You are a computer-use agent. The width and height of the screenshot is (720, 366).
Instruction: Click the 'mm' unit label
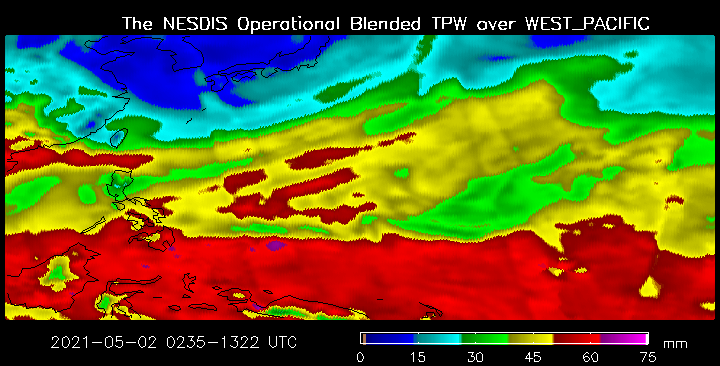tap(675, 344)
